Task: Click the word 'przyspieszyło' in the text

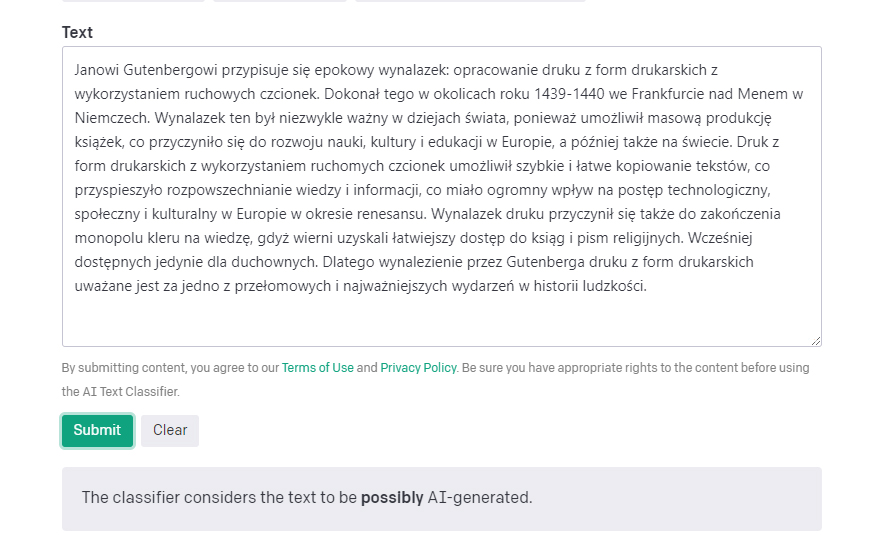Action: coord(118,190)
